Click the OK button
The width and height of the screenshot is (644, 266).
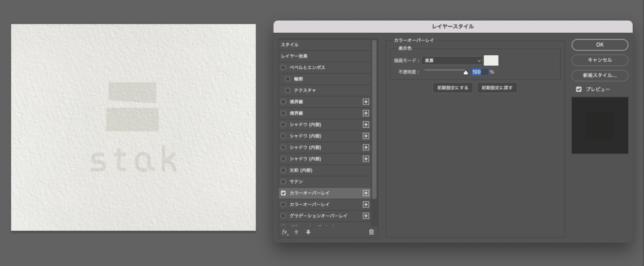click(599, 45)
